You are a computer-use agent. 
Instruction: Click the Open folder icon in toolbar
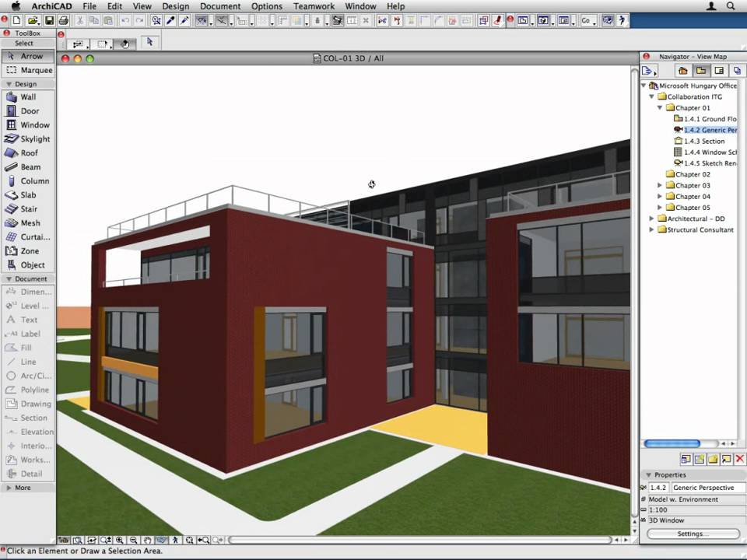click(33, 20)
